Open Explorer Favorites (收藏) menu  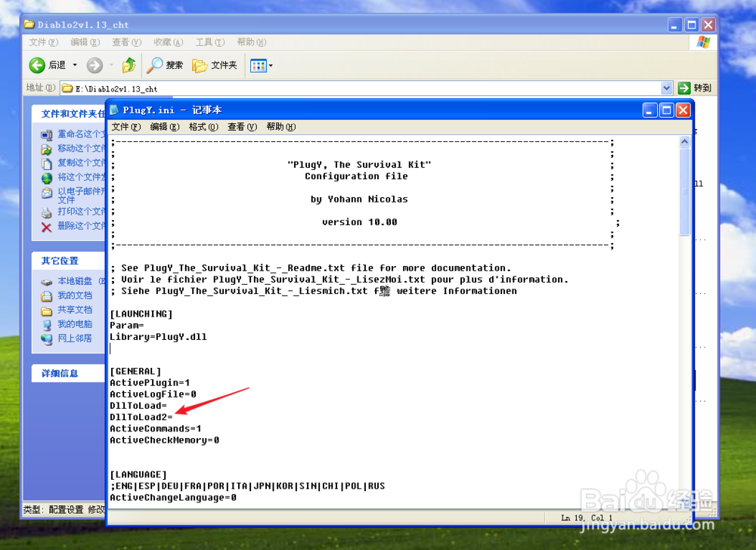pos(169,42)
